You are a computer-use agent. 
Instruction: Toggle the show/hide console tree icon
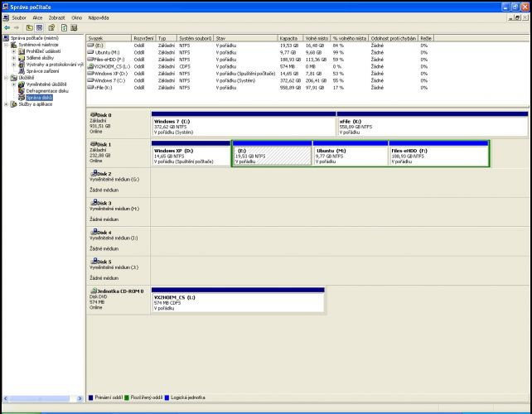coord(39,28)
